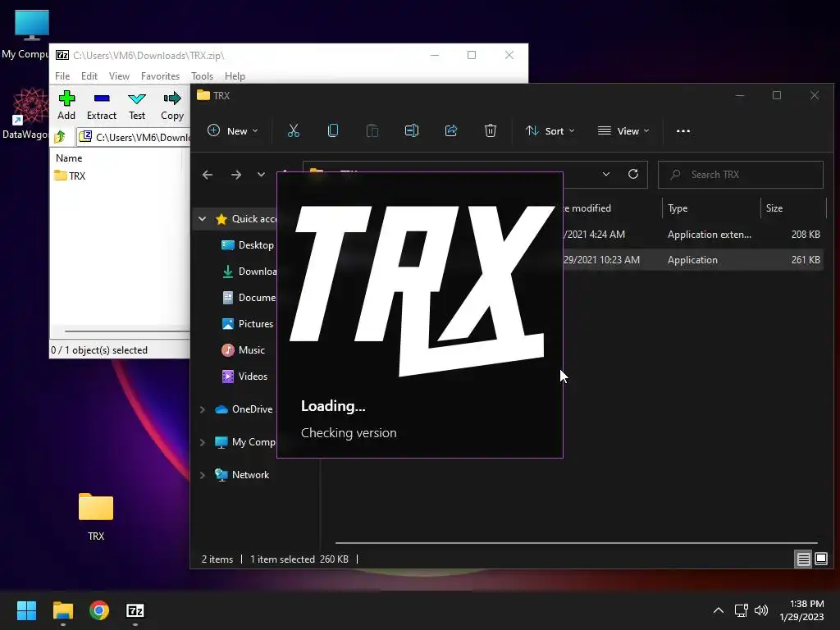Viewport: 840px width, 630px height.
Task: Open Documents in Explorer sidebar
Action: pos(249,297)
